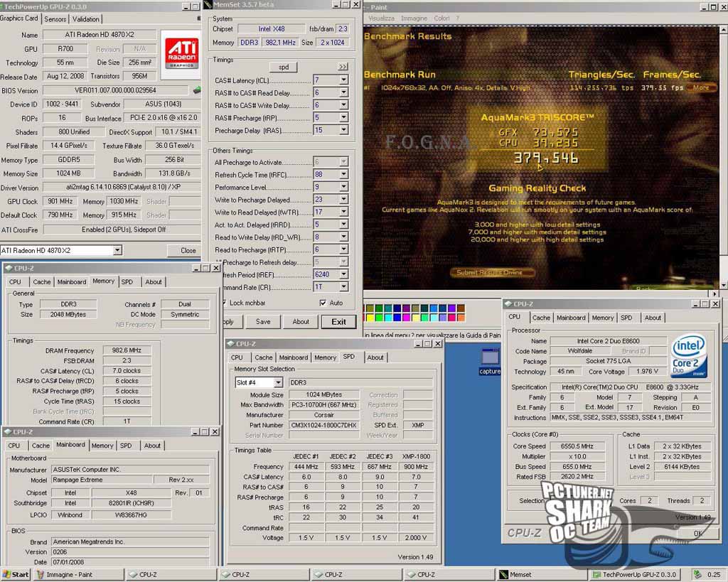Pick the orange swatch in Paint palette
The width and height of the screenshot is (728, 582).
pyautogui.click(x=461, y=318)
